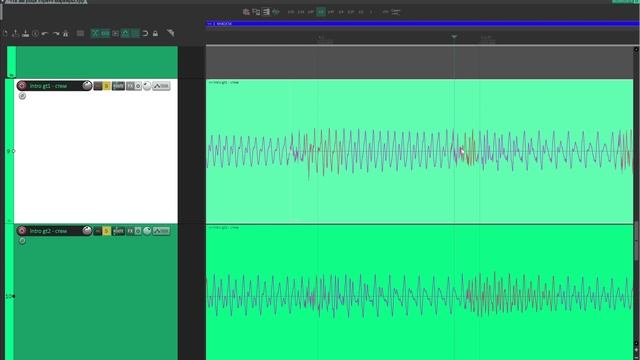Toggle FX bypass on Intro gt1 track
The image size is (640, 360).
click(x=138, y=86)
